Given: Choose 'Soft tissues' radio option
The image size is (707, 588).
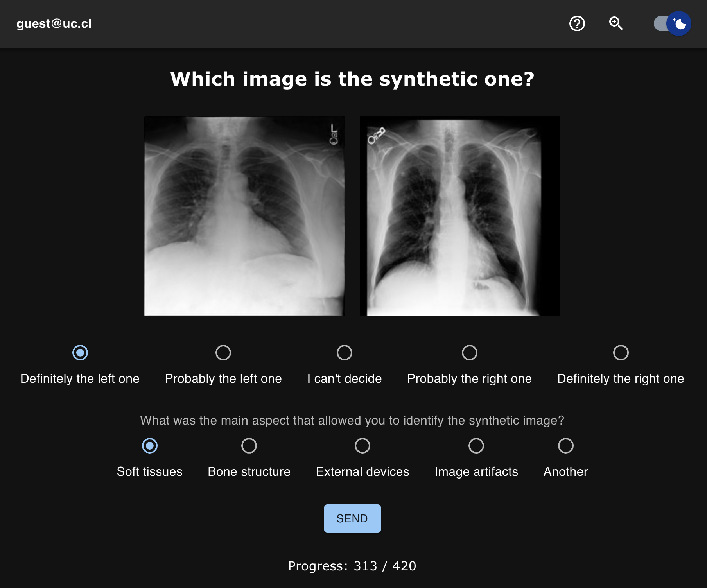Looking at the screenshot, I should click(150, 446).
